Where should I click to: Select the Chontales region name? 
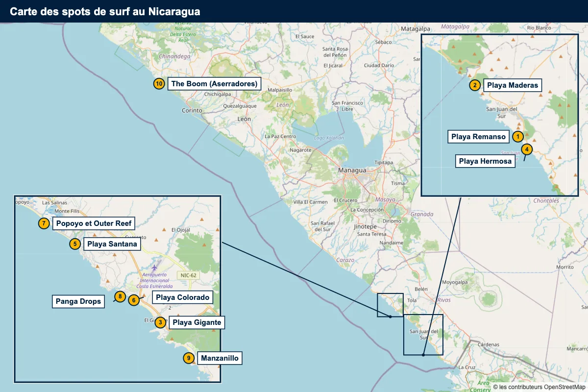[546, 201]
